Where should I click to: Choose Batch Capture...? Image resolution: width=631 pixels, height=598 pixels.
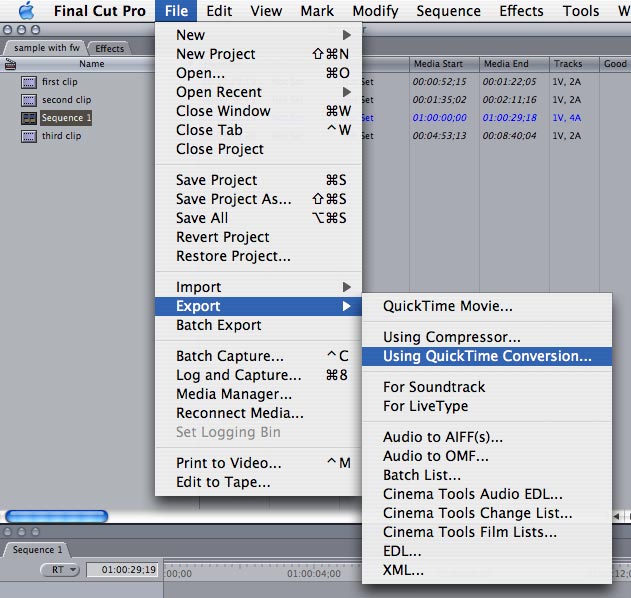[x=258, y=356]
